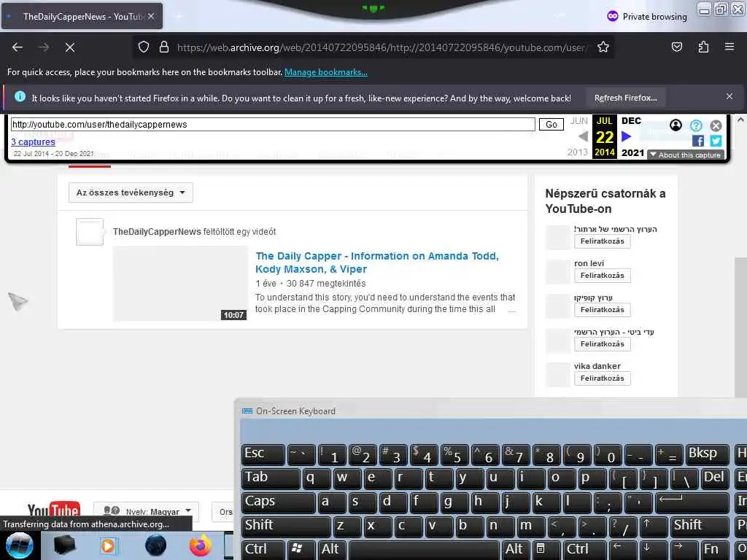Open the Pocket save icon
747x560 pixels.
pos(676,47)
